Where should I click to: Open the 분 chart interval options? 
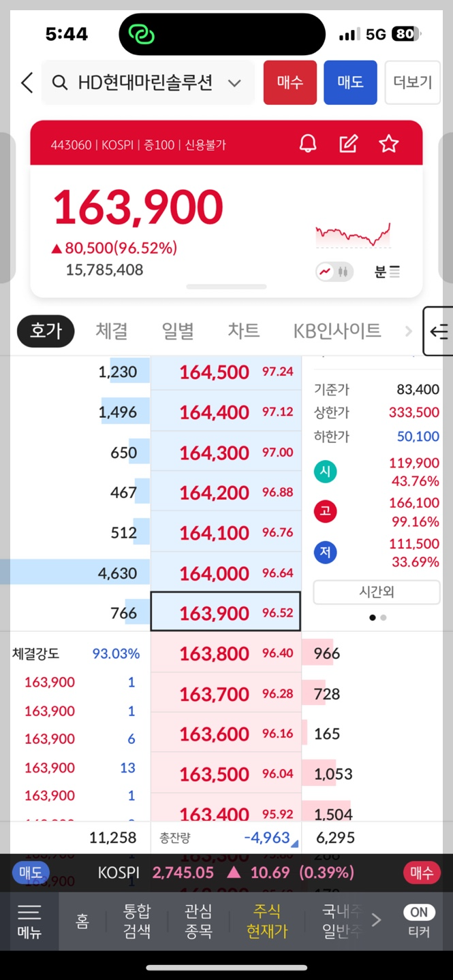pyautogui.click(x=386, y=271)
